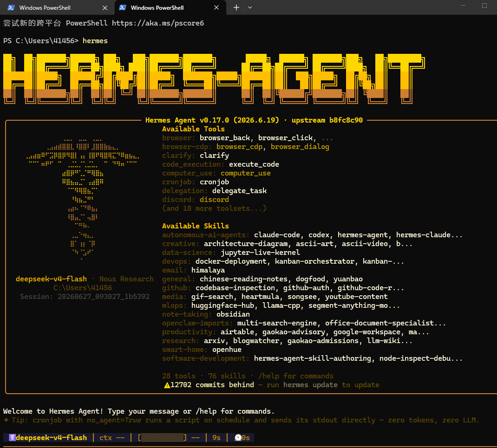The image size is (497, 448).
Task: Click the Hermes glyph in the status bar
Action: click(x=13, y=437)
